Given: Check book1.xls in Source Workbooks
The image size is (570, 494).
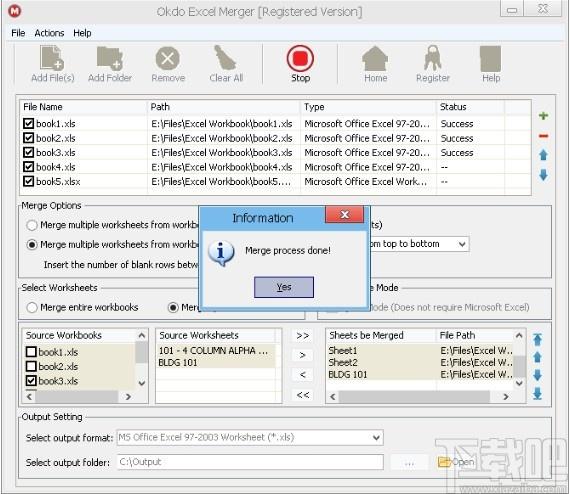Looking at the screenshot, I should click(31, 352).
